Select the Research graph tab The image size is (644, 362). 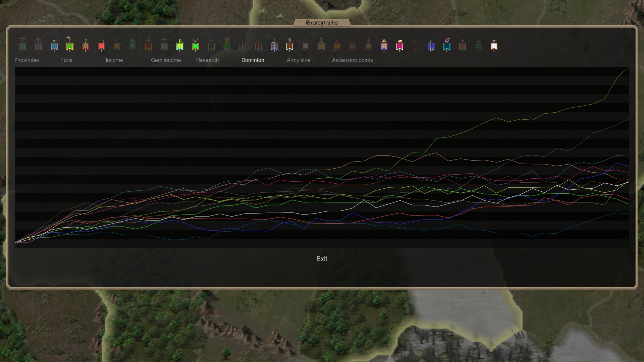click(x=207, y=60)
